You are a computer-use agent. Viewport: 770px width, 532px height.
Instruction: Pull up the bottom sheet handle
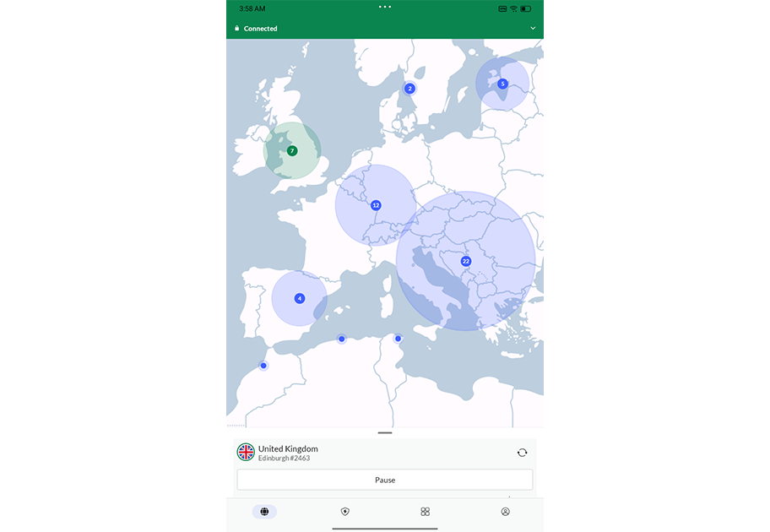coord(385,432)
